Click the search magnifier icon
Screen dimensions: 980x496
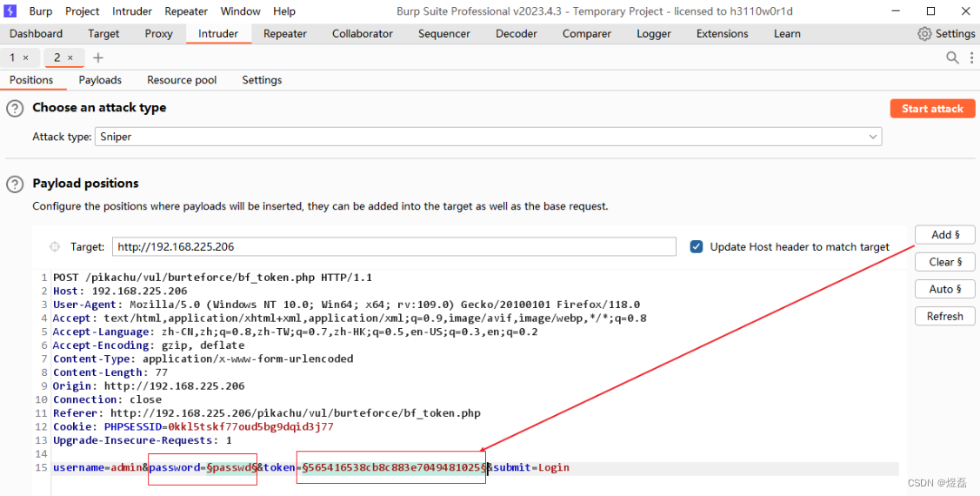click(x=952, y=57)
